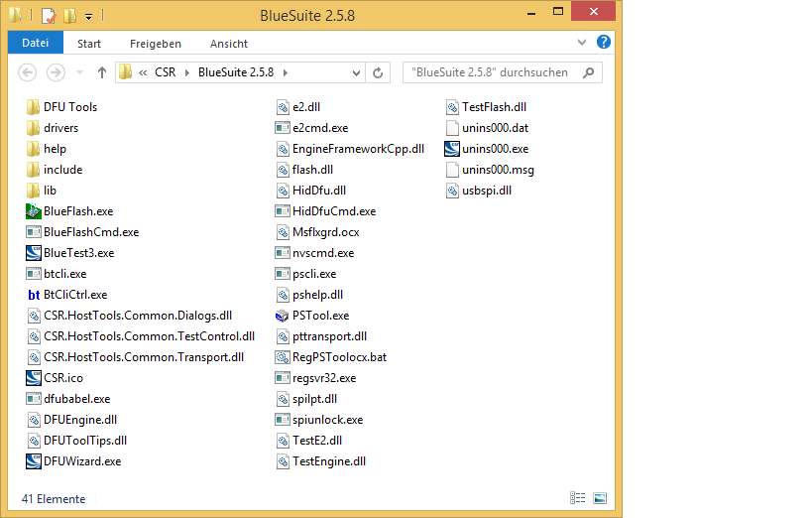Select spiunlock.exe file

(319, 420)
